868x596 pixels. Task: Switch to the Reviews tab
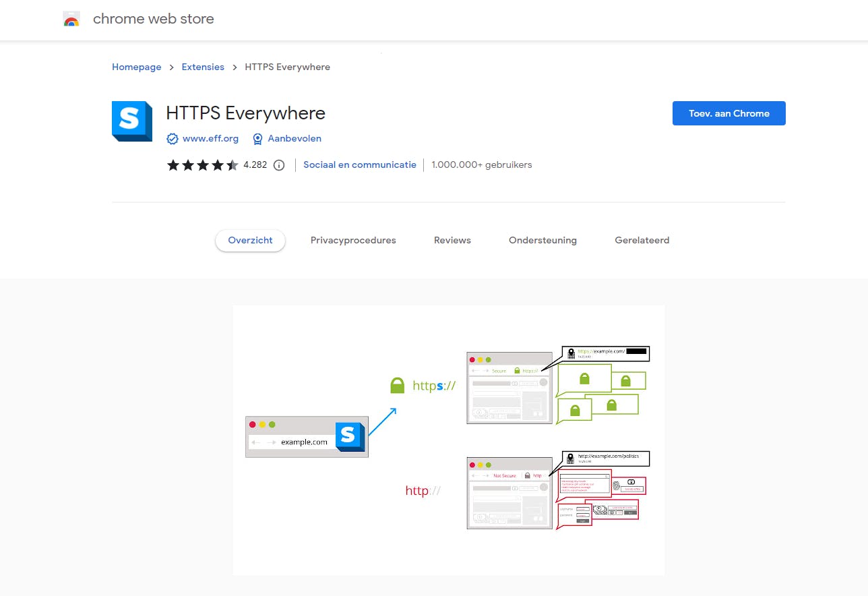[x=452, y=241]
